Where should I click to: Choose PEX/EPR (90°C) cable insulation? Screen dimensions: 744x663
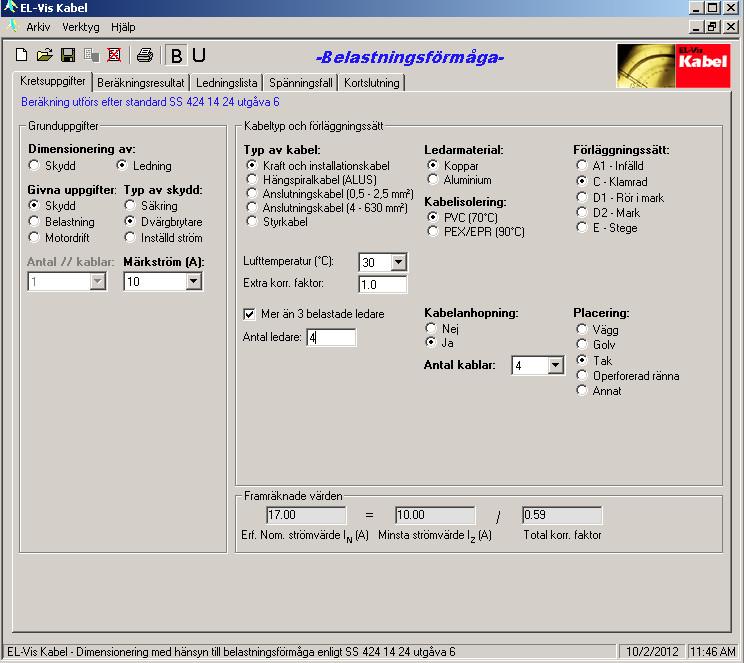coord(433,232)
